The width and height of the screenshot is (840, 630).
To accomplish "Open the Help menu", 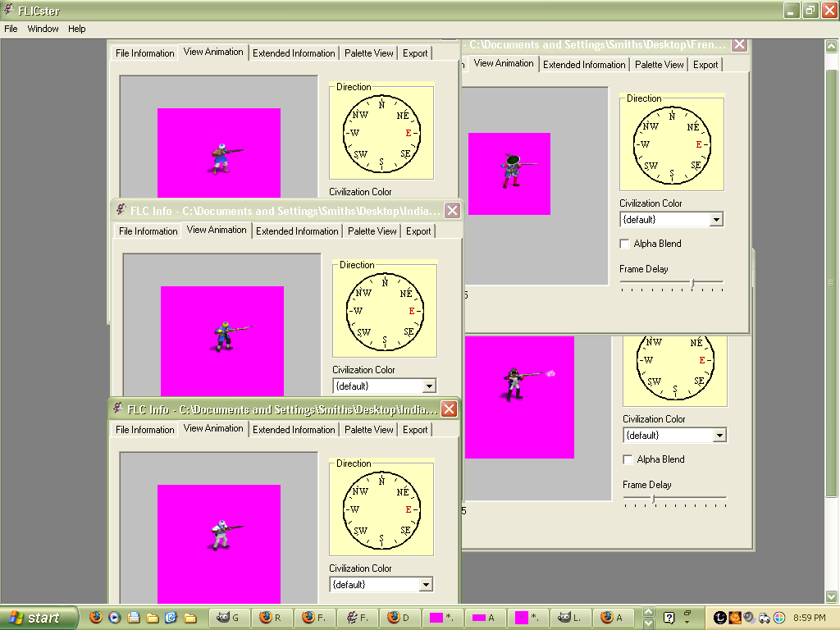I will (76, 29).
